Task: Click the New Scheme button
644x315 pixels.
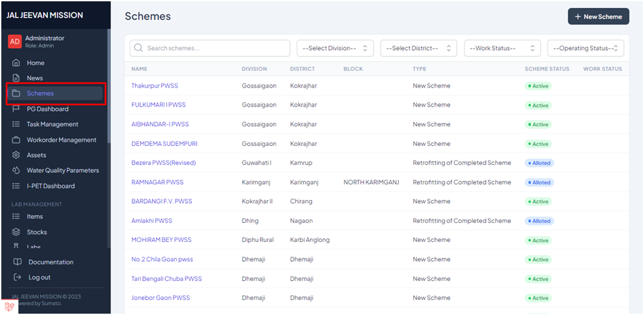Action: pyautogui.click(x=598, y=16)
